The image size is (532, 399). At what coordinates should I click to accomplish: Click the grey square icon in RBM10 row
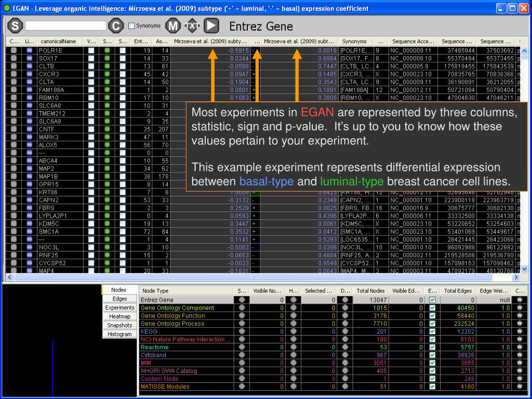coord(14,98)
